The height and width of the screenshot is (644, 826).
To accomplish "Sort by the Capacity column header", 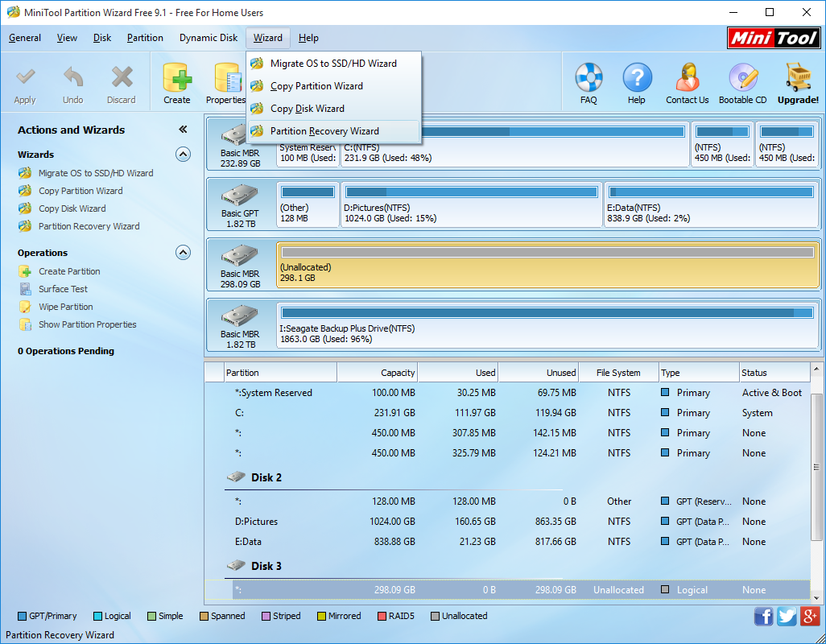I will [x=378, y=372].
